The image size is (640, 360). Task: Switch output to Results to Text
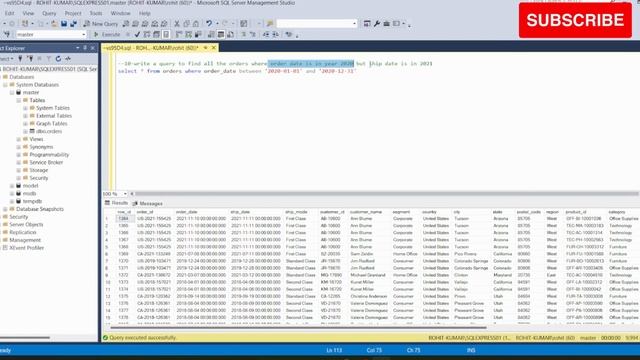(211, 35)
